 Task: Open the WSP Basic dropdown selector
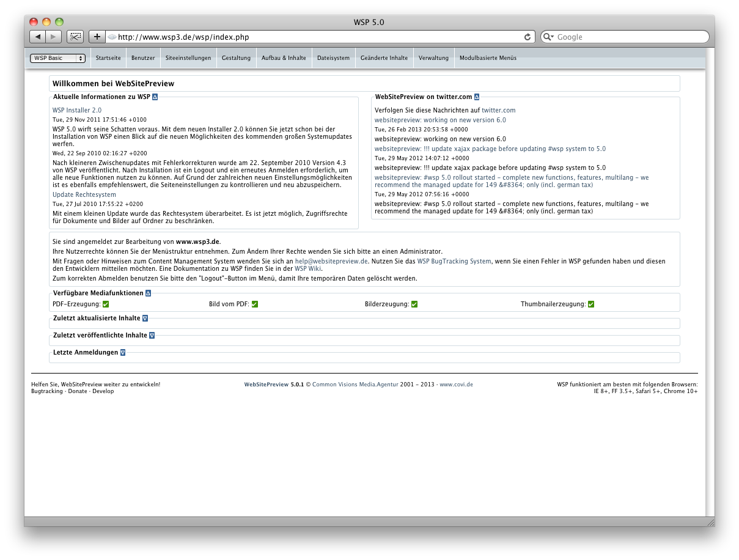[57, 58]
